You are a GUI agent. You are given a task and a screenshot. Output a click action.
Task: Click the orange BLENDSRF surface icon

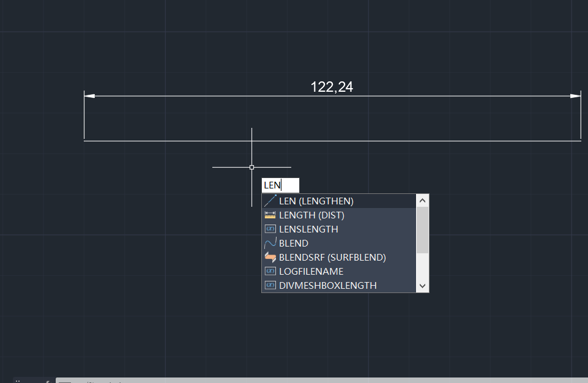[270, 258]
